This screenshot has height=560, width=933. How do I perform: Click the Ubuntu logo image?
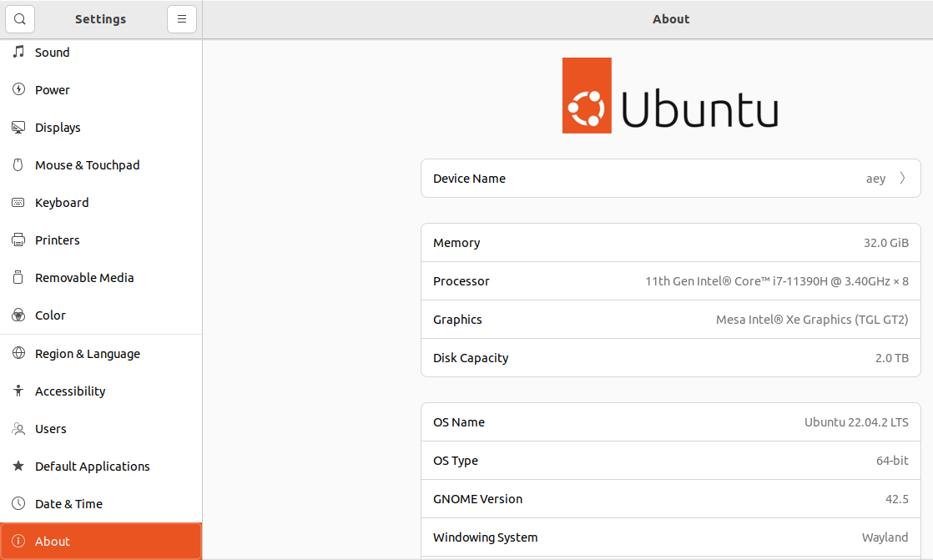pos(671,95)
